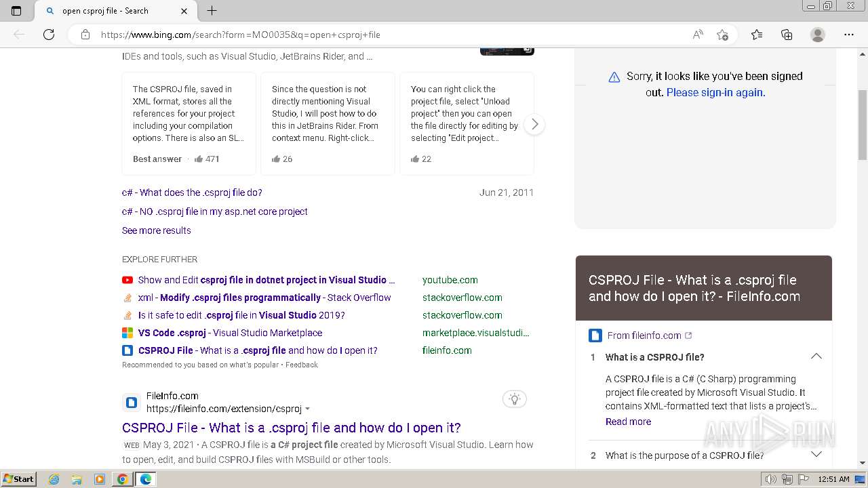Reload the page with the refresh icon
Viewport: 868px width, 488px height.
[x=49, y=35]
